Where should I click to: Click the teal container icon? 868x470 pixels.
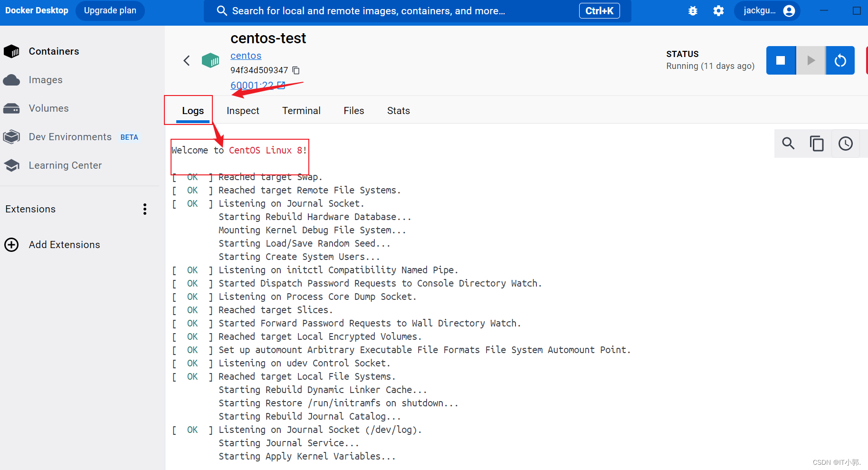[x=210, y=60]
